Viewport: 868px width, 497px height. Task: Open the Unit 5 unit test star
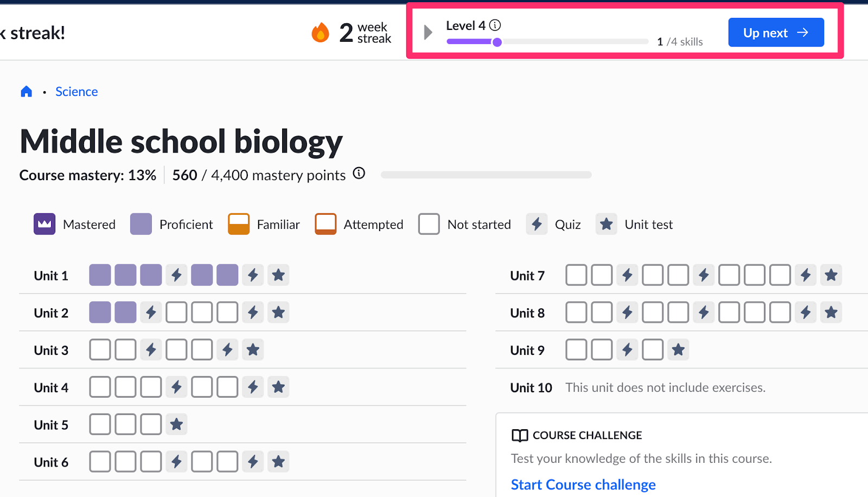(176, 424)
